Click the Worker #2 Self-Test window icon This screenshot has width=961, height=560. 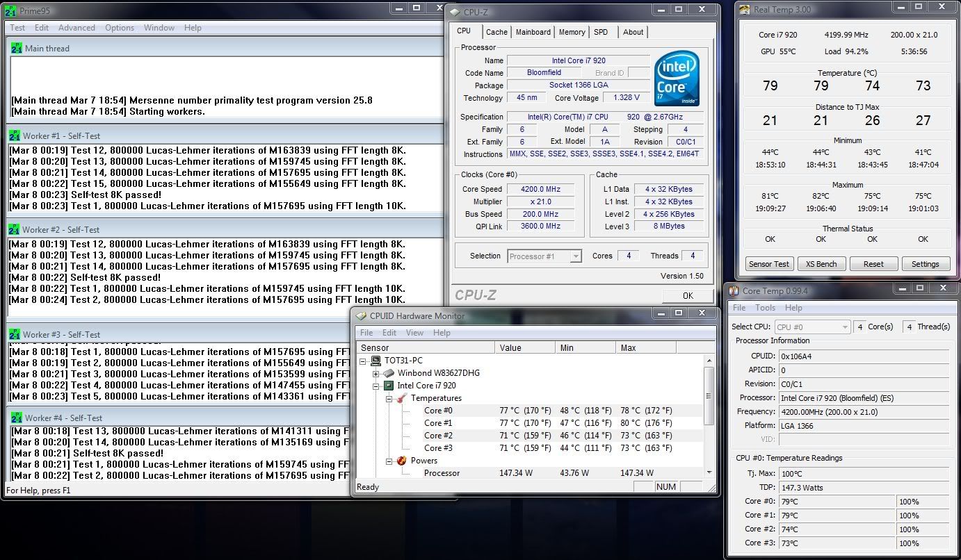point(14,229)
